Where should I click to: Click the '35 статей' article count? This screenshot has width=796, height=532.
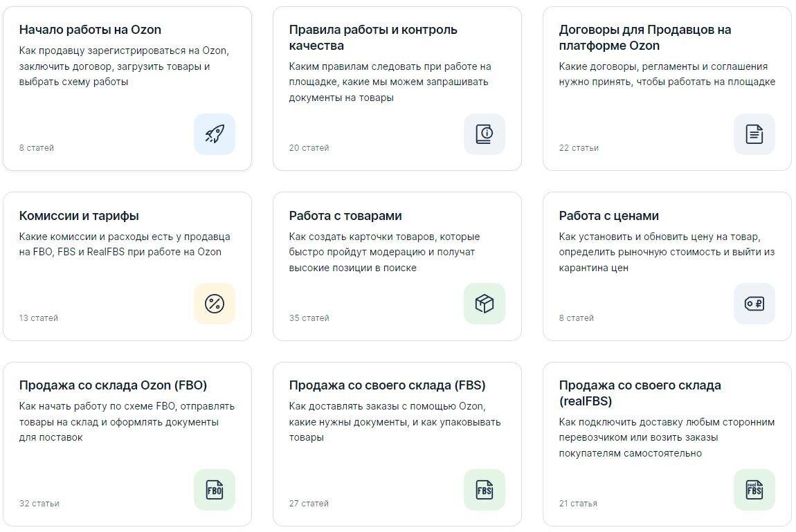(309, 318)
